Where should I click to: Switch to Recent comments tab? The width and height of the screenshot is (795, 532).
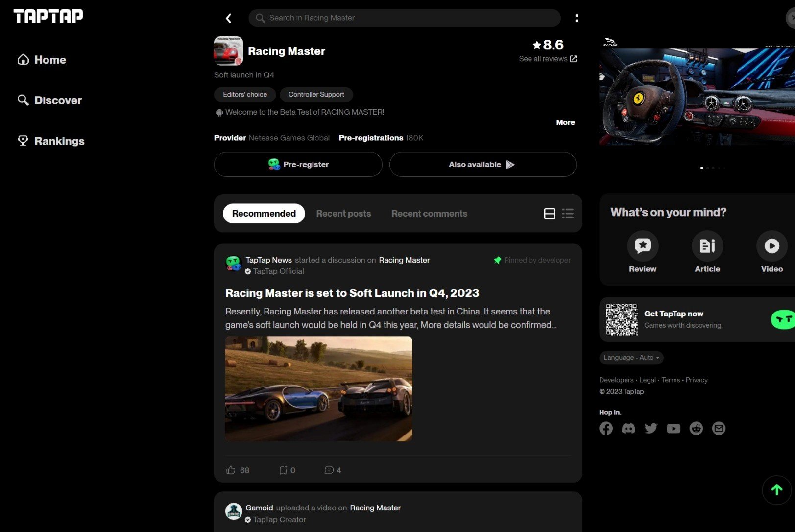429,214
